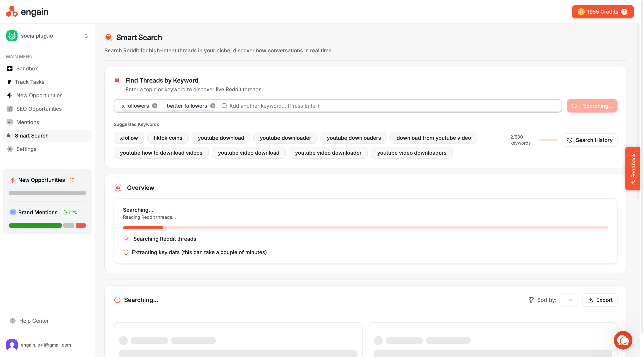644x357 pixels.
Task: Add suggested keyword 'youtube downloader'
Action: 285,138
